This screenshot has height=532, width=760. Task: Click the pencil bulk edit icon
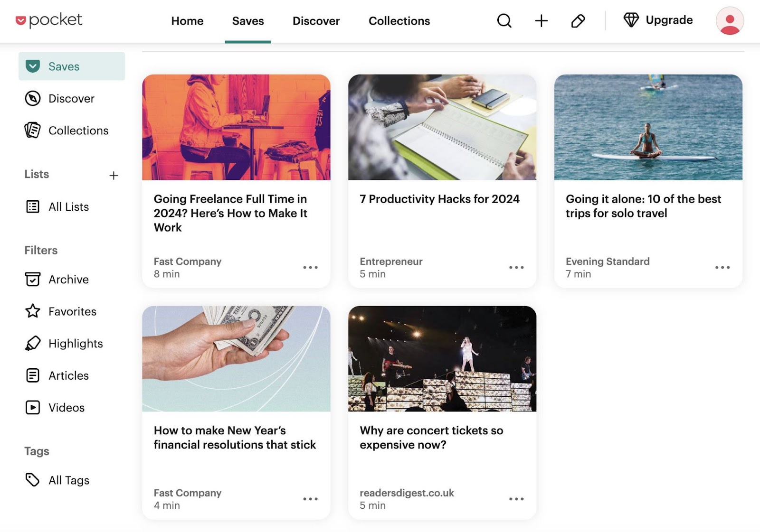[x=578, y=21]
